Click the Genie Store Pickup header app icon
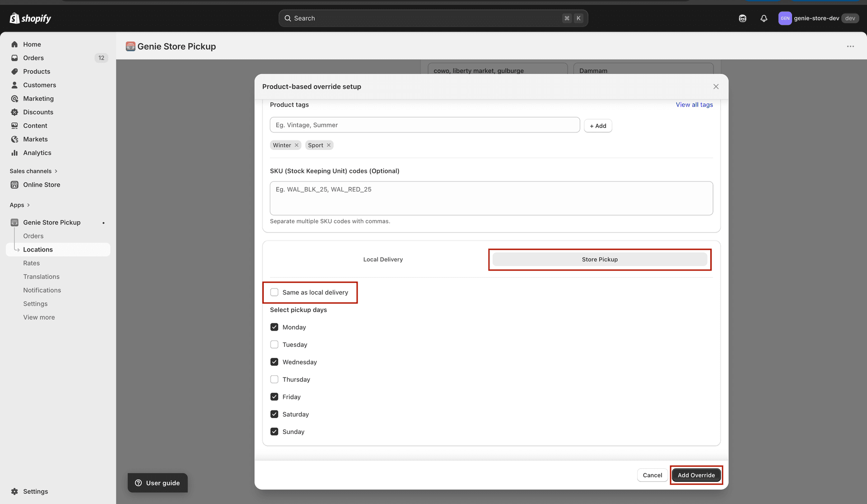The image size is (867, 504). click(x=131, y=47)
